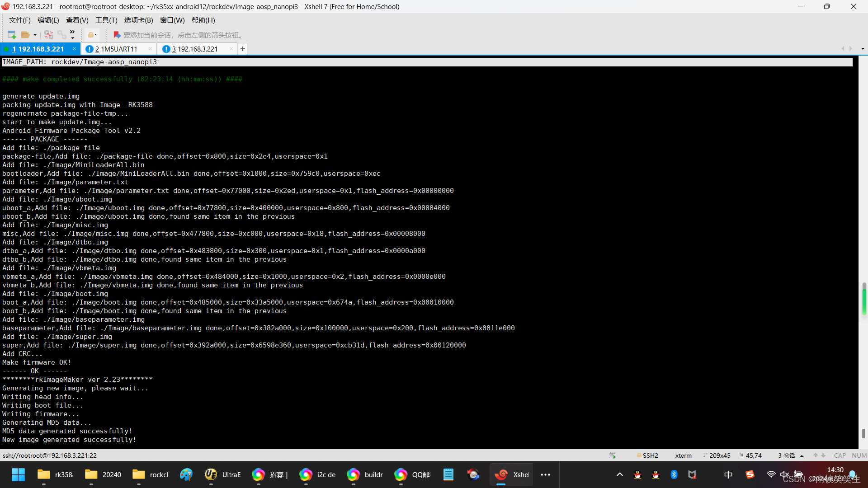Viewport: 868px width, 488px height.
Task: Click the Bluetooth tray icon
Action: [x=674, y=474]
